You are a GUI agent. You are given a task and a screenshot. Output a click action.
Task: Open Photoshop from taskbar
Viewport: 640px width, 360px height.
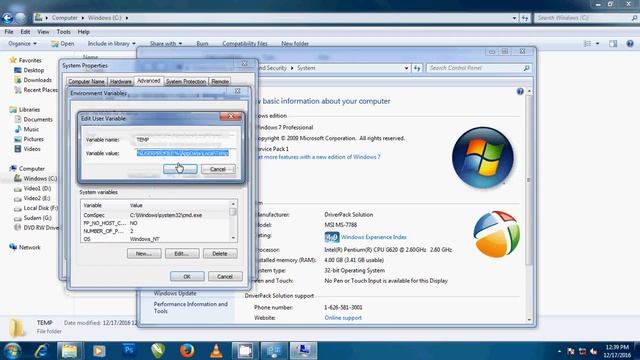click(128, 351)
